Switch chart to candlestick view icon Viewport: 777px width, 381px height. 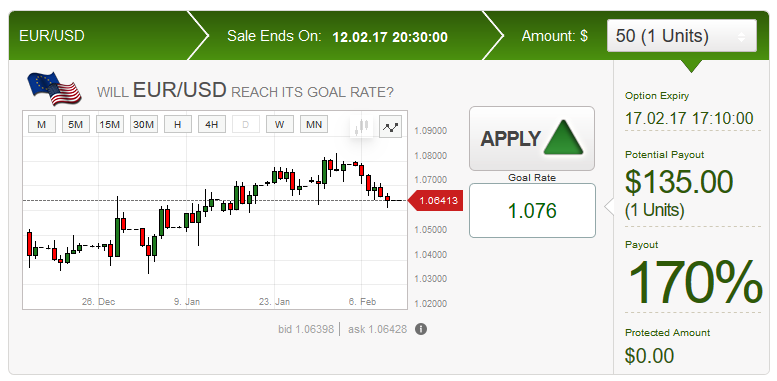pyautogui.click(x=362, y=127)
